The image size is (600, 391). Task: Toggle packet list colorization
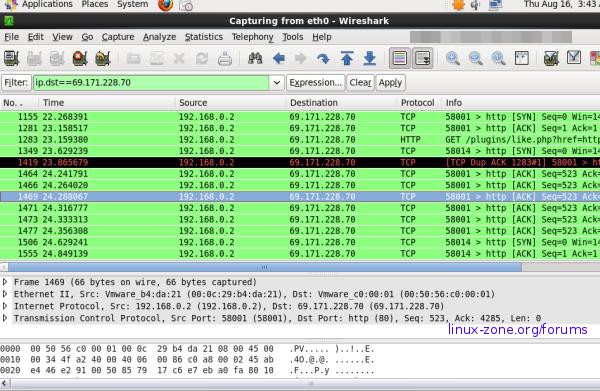[399, 59]
